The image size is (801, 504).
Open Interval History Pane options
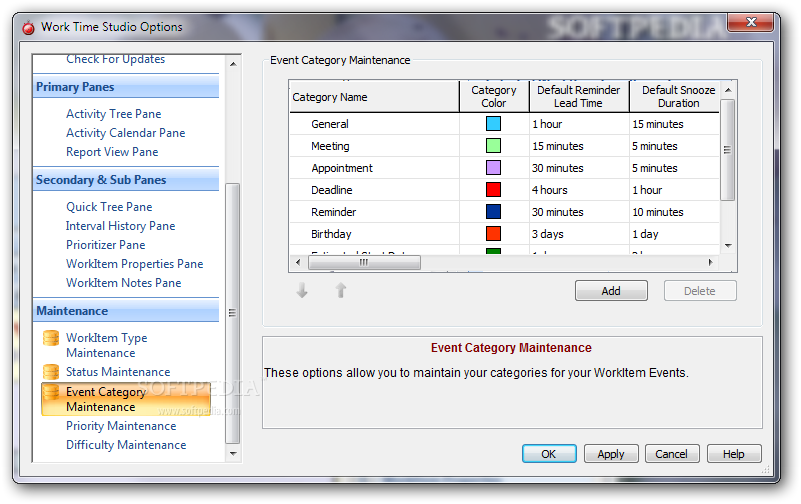pos(121,226)
